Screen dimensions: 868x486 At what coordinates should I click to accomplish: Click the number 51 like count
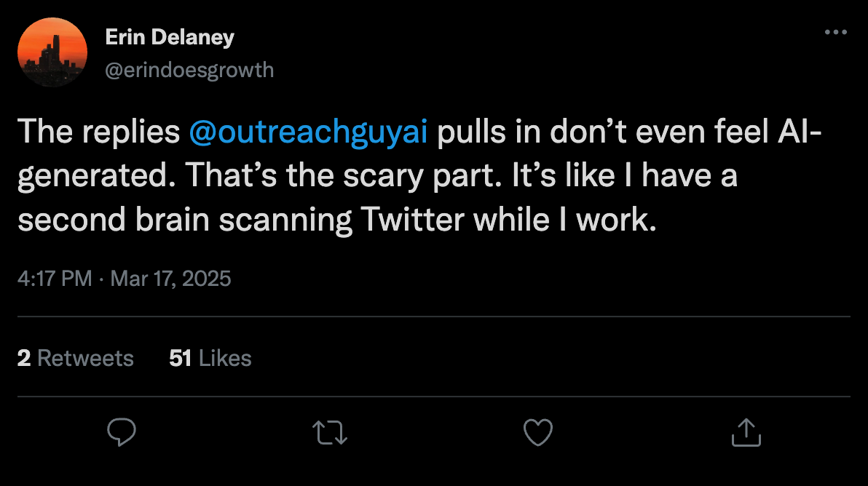click(180, 358)
